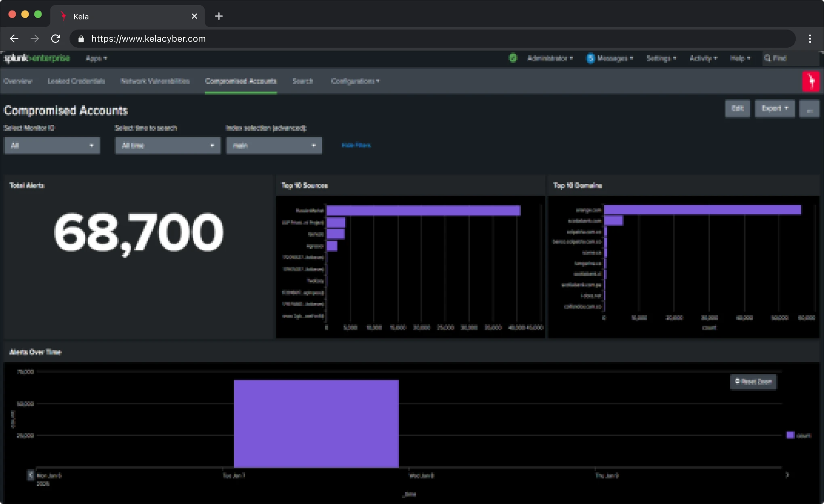Click the Alerts Over Time panel title
The height and width of the screenshot is (504, 824).
pyautogui.click(x=35, y=352)
